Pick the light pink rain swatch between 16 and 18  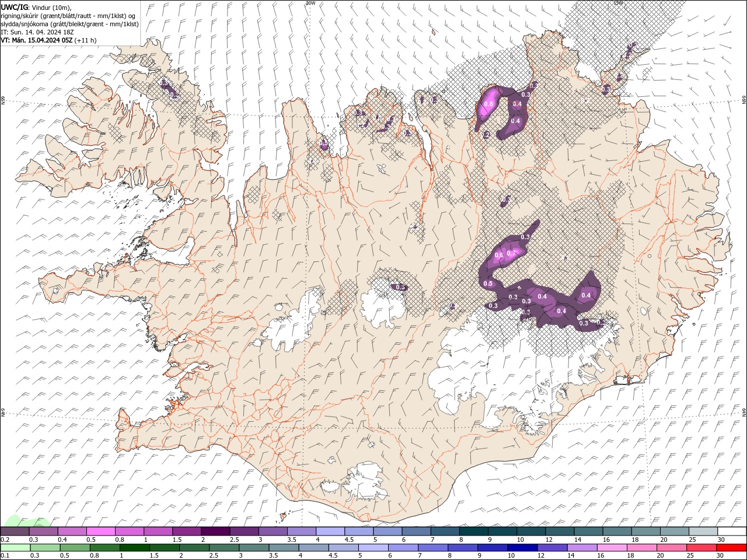pyautogui.click(x=612, y=548)
